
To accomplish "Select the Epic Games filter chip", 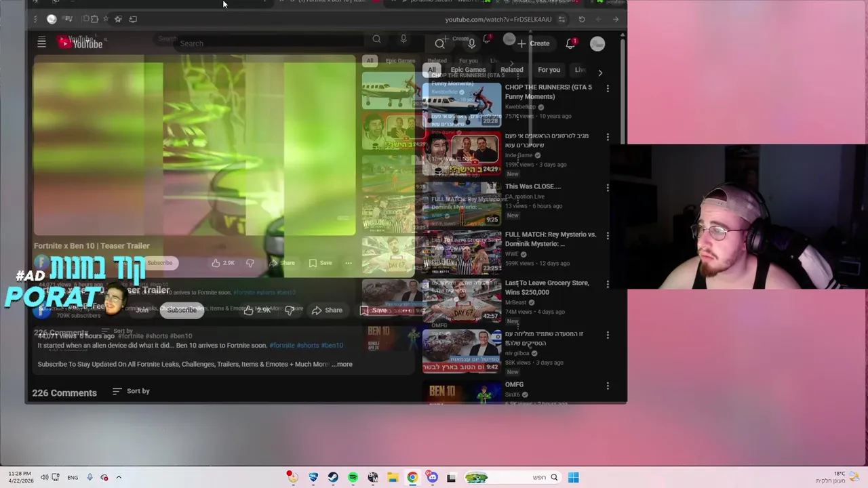I will [468, 70].
